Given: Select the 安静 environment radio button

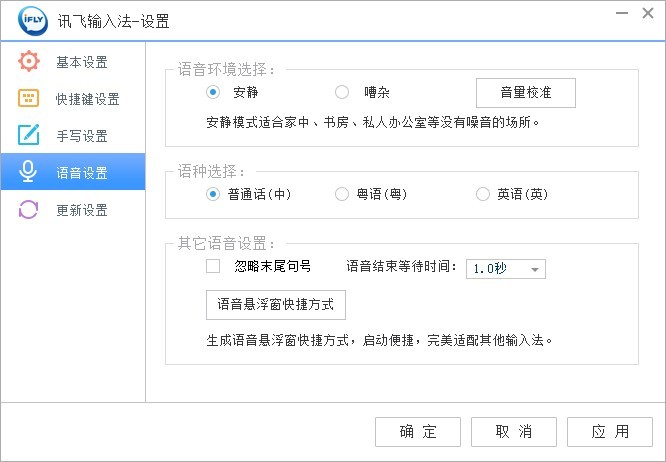Looking at the screenshot, I should click(213, 93).
